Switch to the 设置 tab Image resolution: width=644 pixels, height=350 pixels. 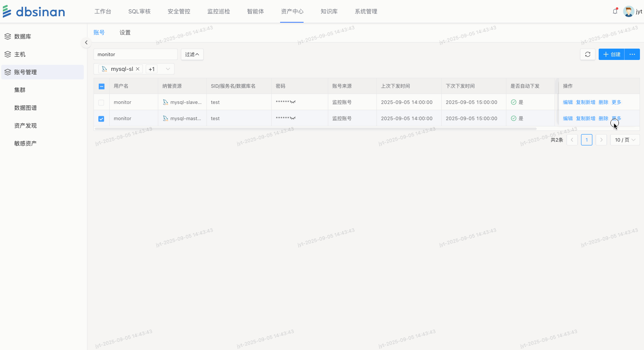tap(125, 32)
